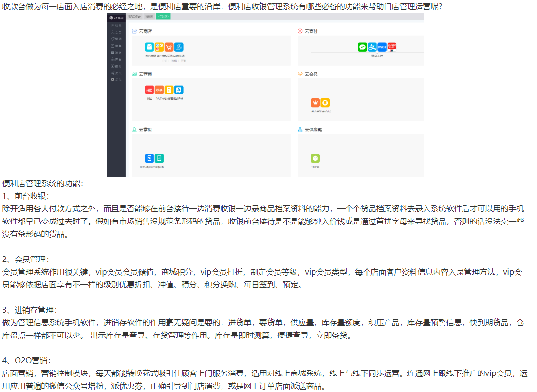Switch to the green +互联网 tab
This screenshot has height=392, width=537.
163,17
